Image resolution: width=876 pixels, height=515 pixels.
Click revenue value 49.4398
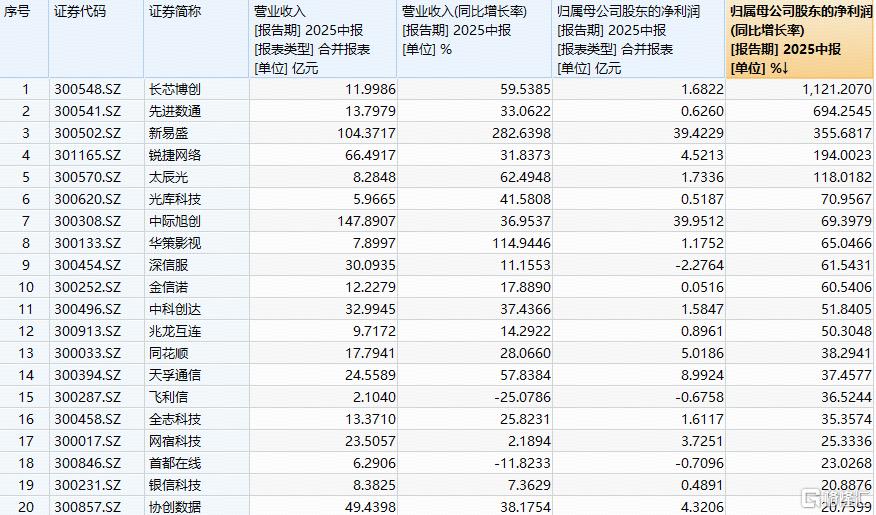[x=370, y=507]
